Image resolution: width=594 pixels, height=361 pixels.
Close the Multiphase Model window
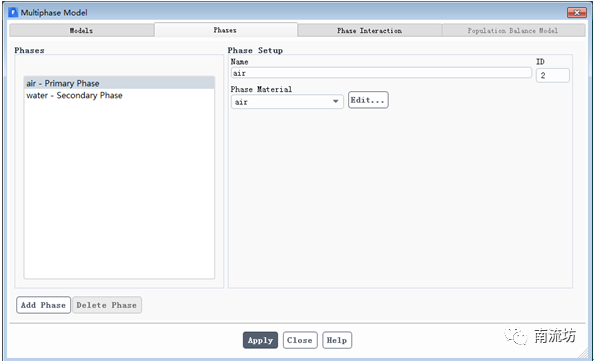(x=577, y=13)
